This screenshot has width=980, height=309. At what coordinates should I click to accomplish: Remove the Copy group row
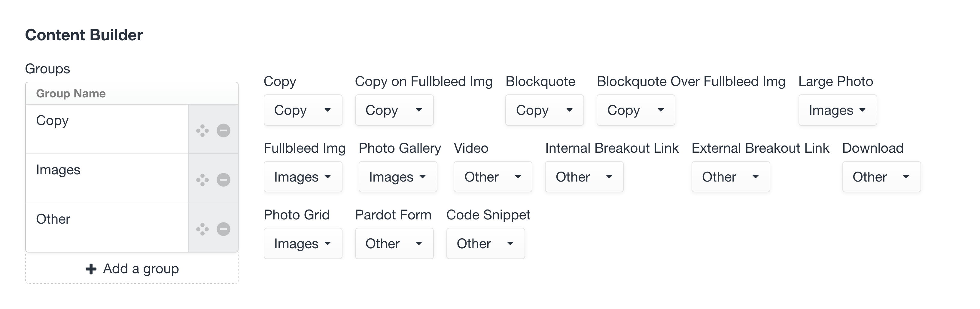coord(223,130)
